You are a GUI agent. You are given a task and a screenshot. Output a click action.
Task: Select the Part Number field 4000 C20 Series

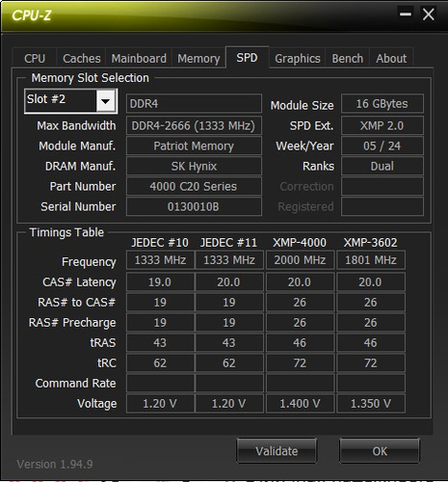(x=194, y=186)
